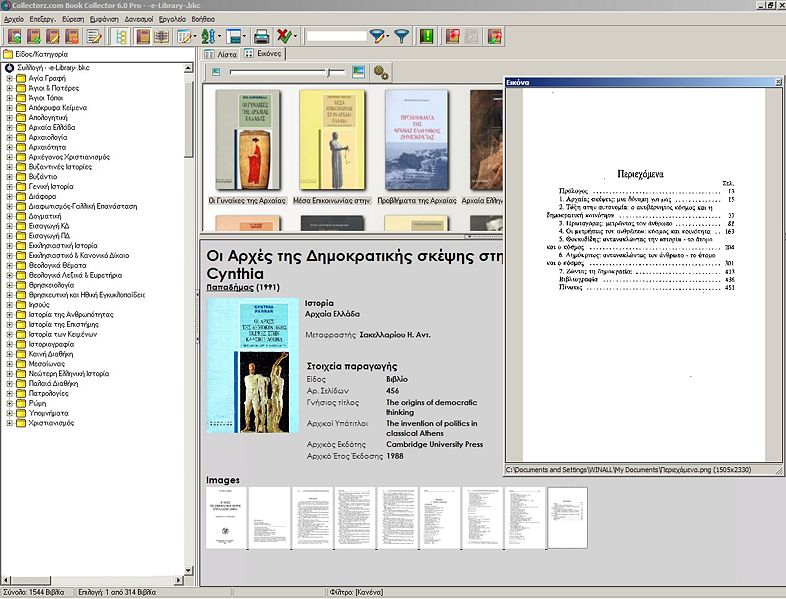Open the Αρχείο menu

14,19
